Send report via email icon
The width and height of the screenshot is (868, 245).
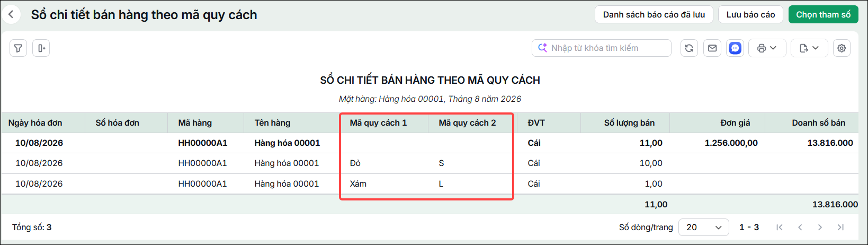tap(712, 48)
